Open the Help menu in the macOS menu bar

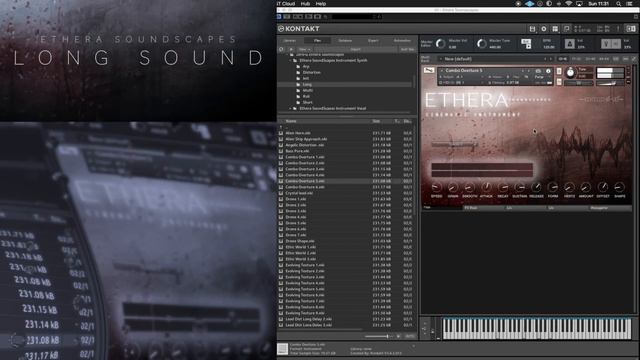(x=321, y=4)
